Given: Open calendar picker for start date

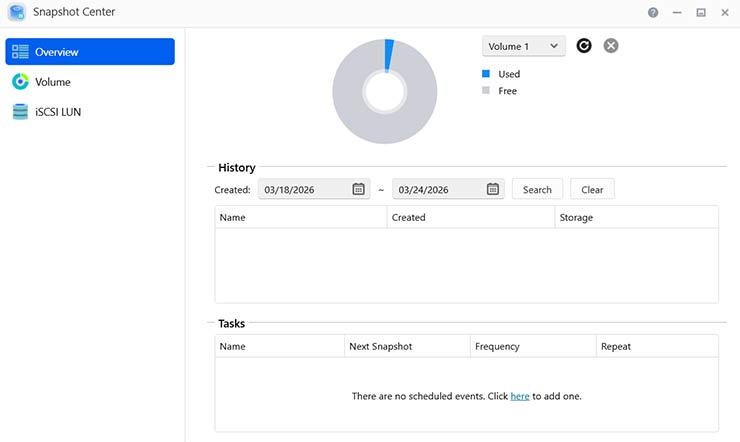Looking at the screenshot, I should point(359,189).
